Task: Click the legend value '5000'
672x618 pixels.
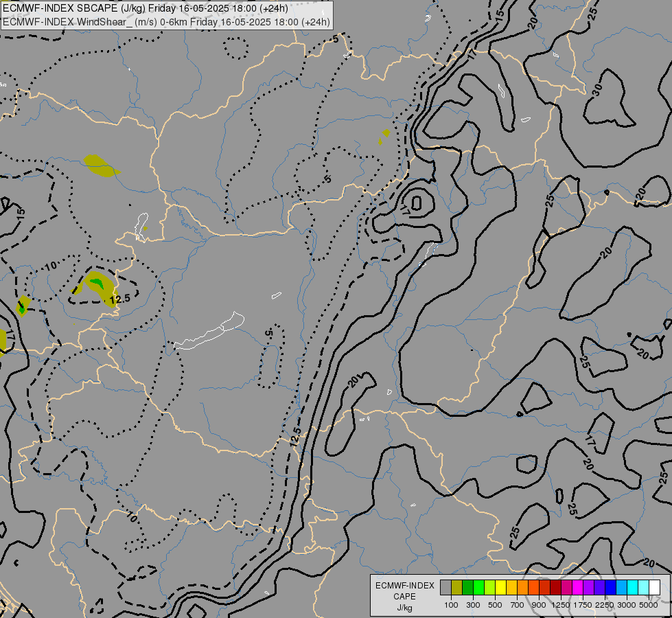Action: pyautogui.click(x=649, y=605)
